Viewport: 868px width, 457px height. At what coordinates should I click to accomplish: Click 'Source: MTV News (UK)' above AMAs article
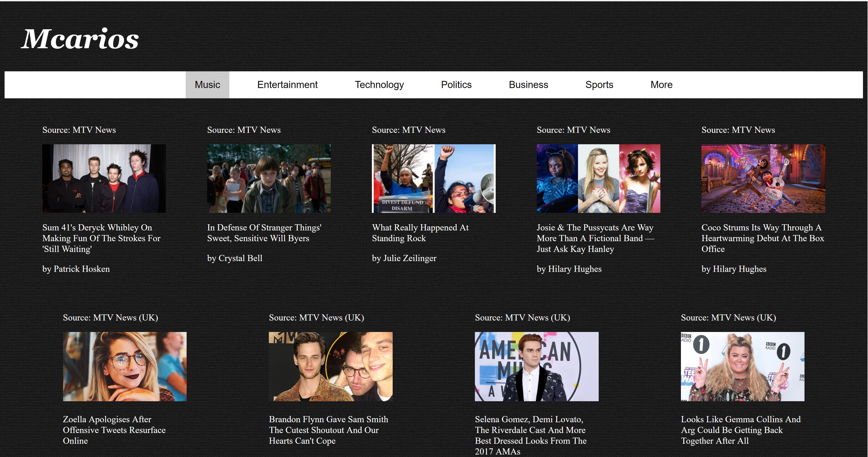pos(523,318)
